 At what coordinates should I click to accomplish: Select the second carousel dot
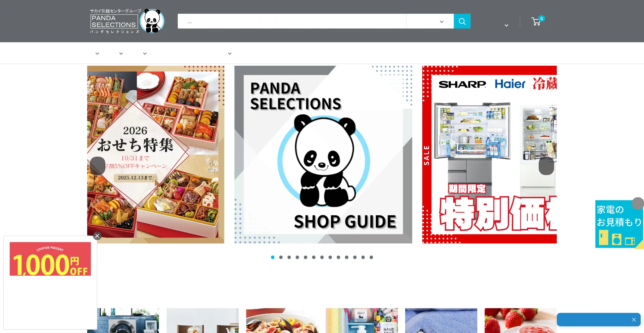281,257
